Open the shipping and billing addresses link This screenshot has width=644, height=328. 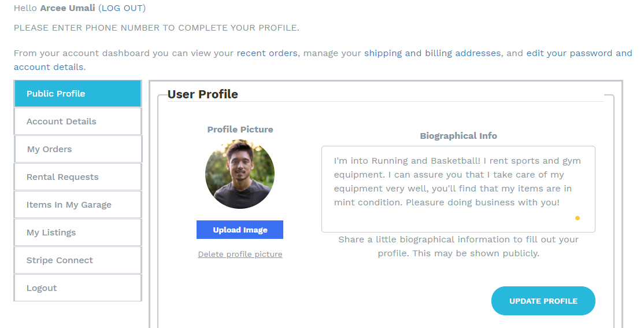point(432,53)
